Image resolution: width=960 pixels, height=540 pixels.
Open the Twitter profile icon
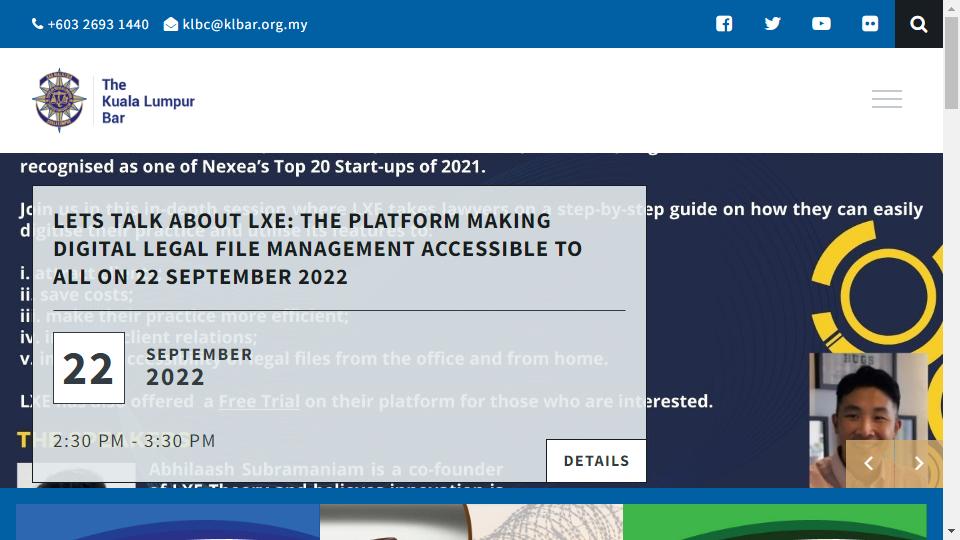coord(773,24)
